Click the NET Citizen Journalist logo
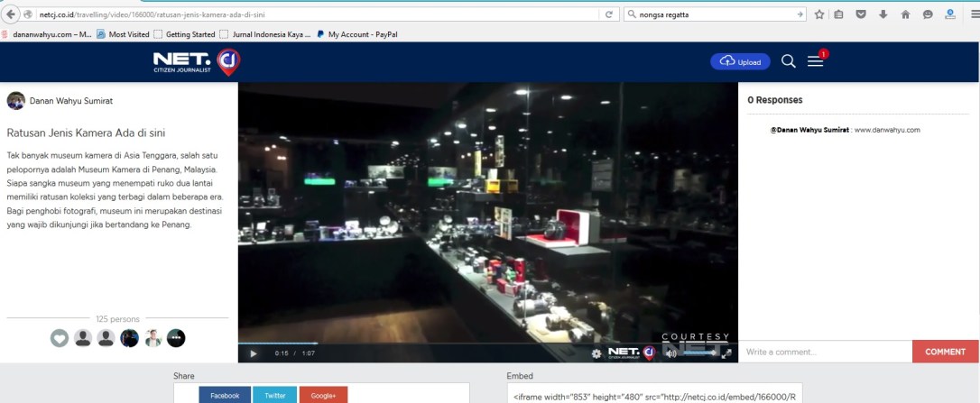Viewport: 980px width, 403px height. pos(197,62)
